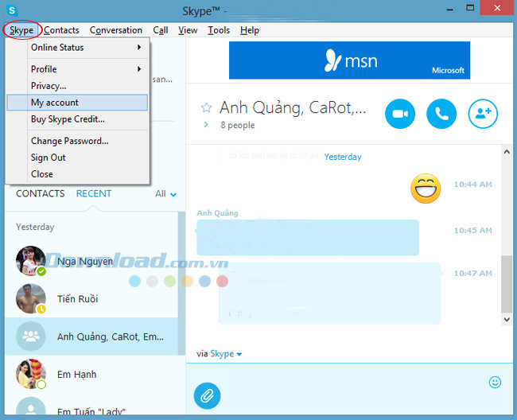This screenshot has width=517, height=420.
Task: Switch to the CONTACTS tab
Action: [41, 193]
